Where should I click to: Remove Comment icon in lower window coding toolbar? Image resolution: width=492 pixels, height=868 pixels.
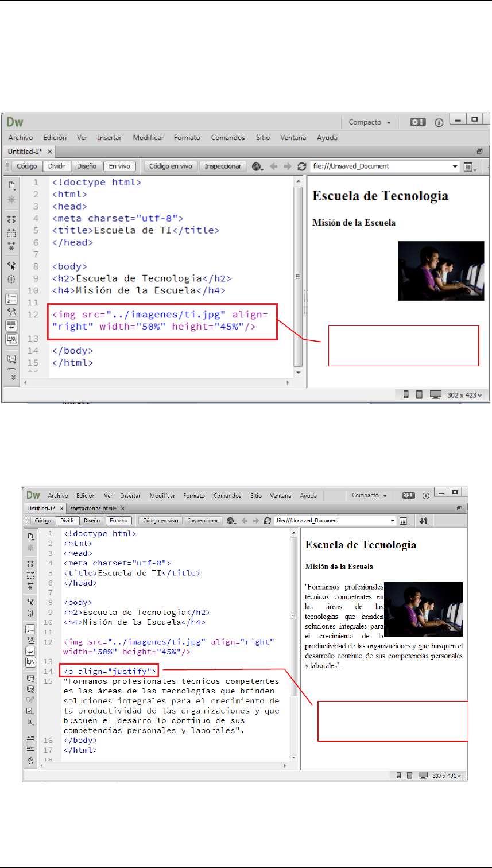(x=30, y=689)
